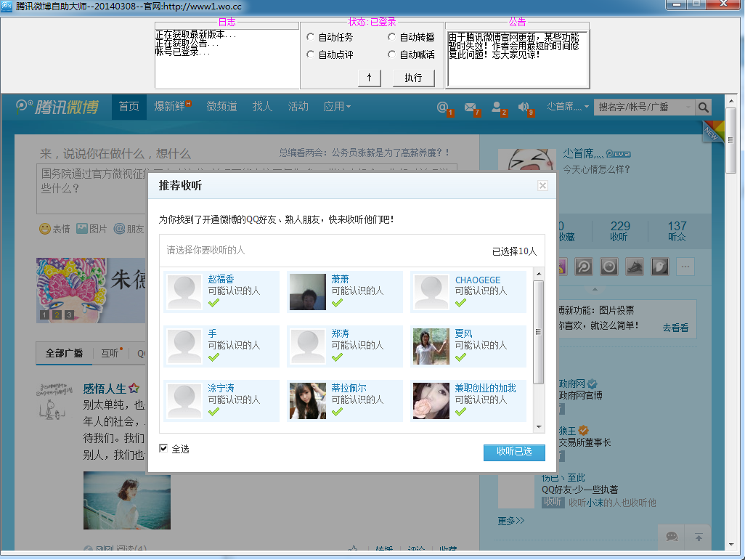Image resolution: width=745 pixels, height=560 pixels.
Task: Select the 自动任务 radio button
Action: 310,36
